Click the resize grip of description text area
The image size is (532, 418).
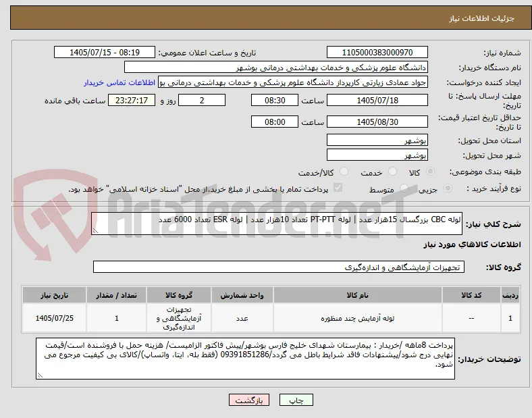[95, 231]
